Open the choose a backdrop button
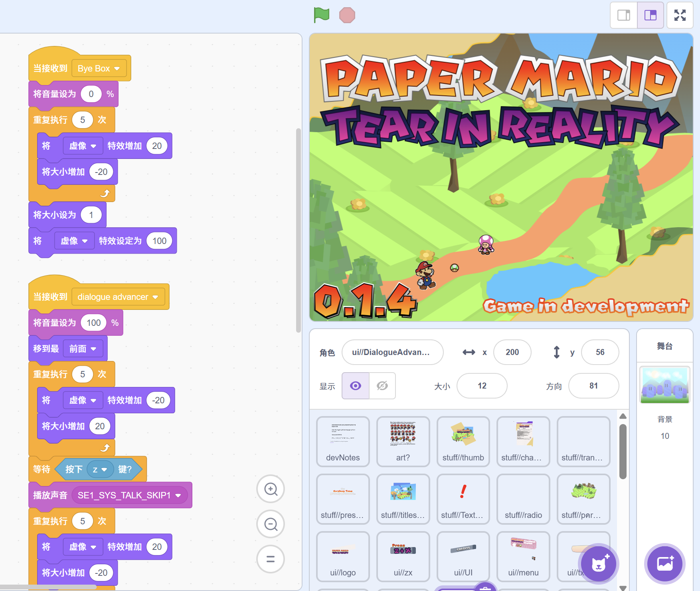This screenshot has width=700, height=591. 665,564
